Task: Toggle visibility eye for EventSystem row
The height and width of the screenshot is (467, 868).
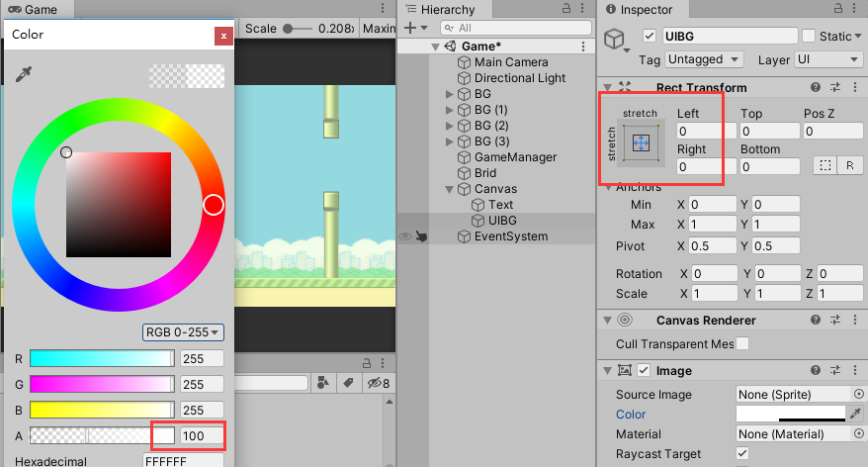Action: click(405, 236)
